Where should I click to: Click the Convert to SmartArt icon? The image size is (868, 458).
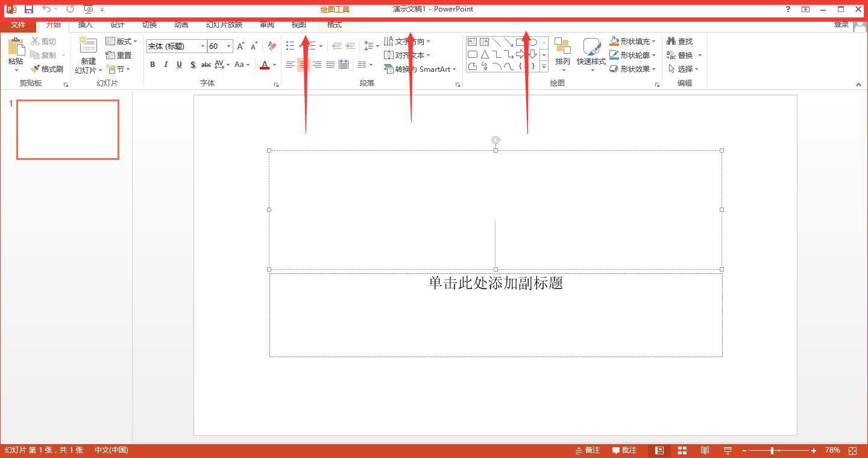(389, 69)
